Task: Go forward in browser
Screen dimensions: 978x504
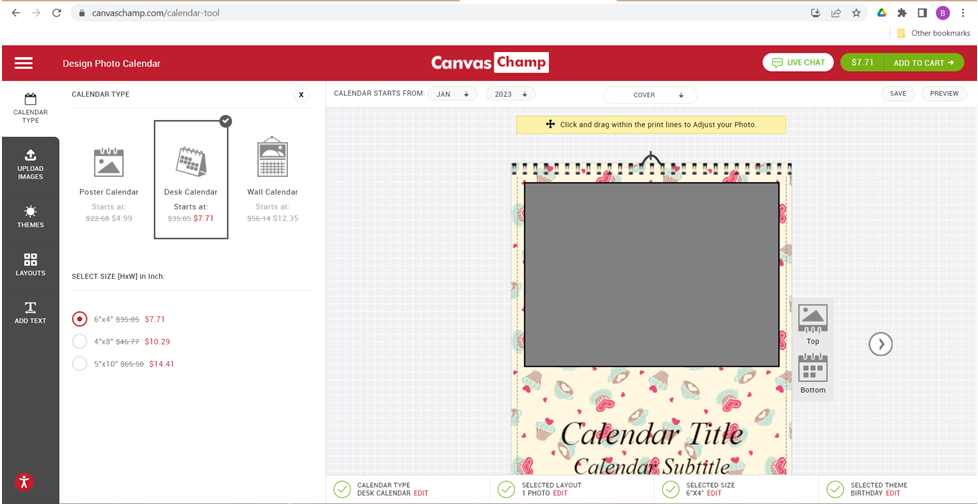Action: click(36, 12)
